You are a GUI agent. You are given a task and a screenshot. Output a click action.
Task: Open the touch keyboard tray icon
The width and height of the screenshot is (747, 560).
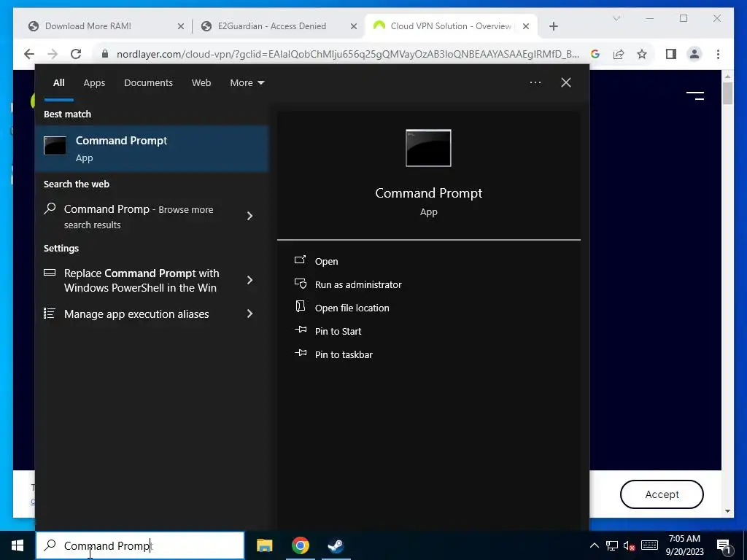649,545
